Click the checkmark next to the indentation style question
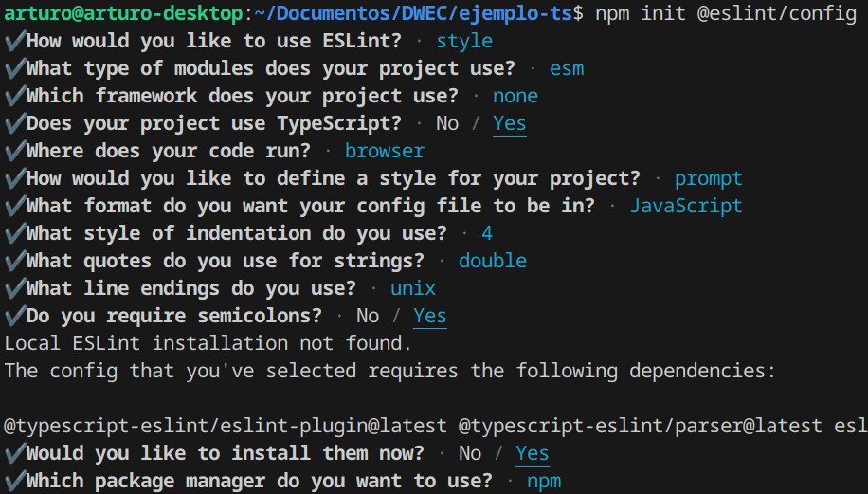The width and height of the screenshot is (868, 494). [14, 233]
